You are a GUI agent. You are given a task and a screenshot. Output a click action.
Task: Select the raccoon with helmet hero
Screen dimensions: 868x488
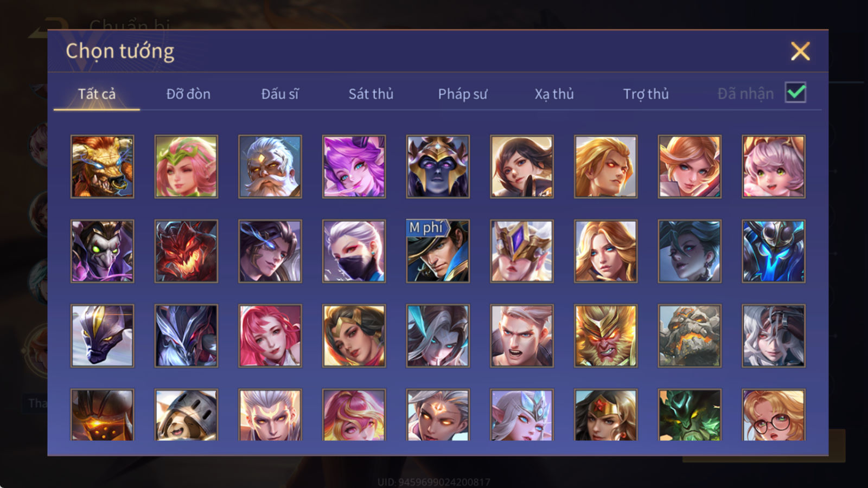pos(186,415)
